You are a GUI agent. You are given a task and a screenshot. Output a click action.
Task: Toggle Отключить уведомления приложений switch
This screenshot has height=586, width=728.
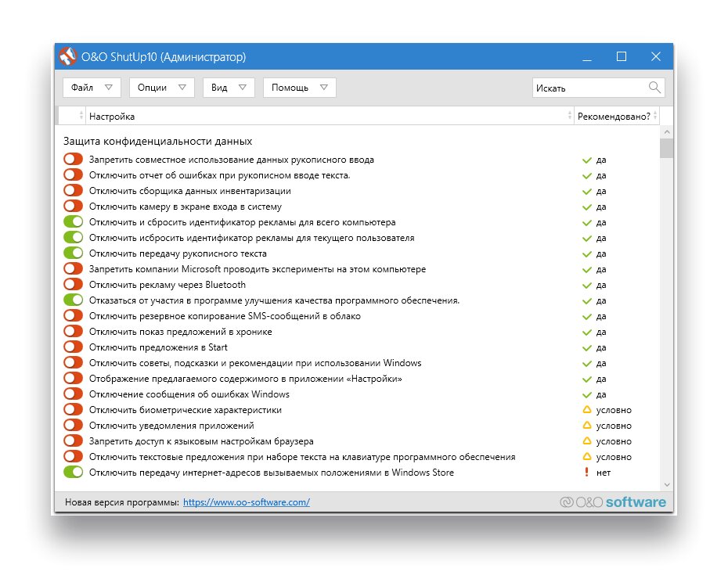[73, 425]
